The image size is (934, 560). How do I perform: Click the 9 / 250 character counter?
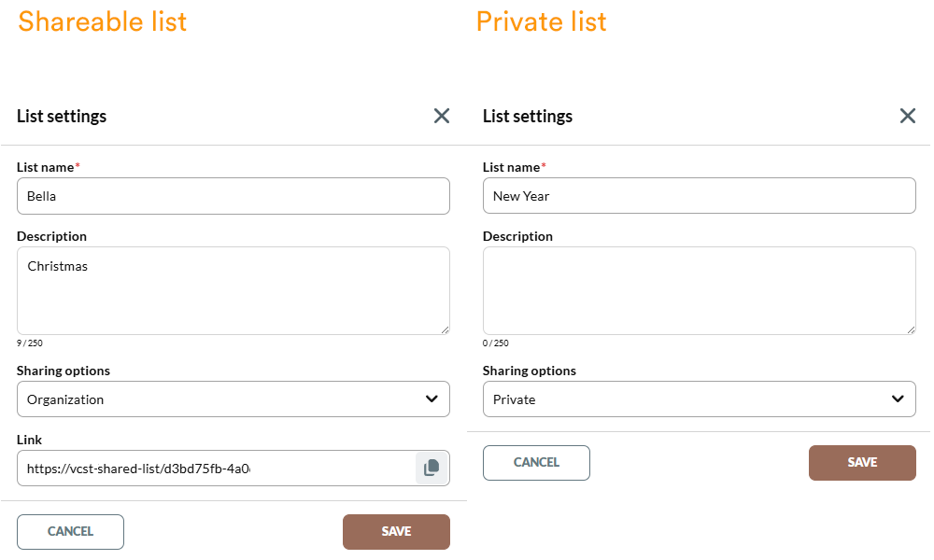pos(30,343)
